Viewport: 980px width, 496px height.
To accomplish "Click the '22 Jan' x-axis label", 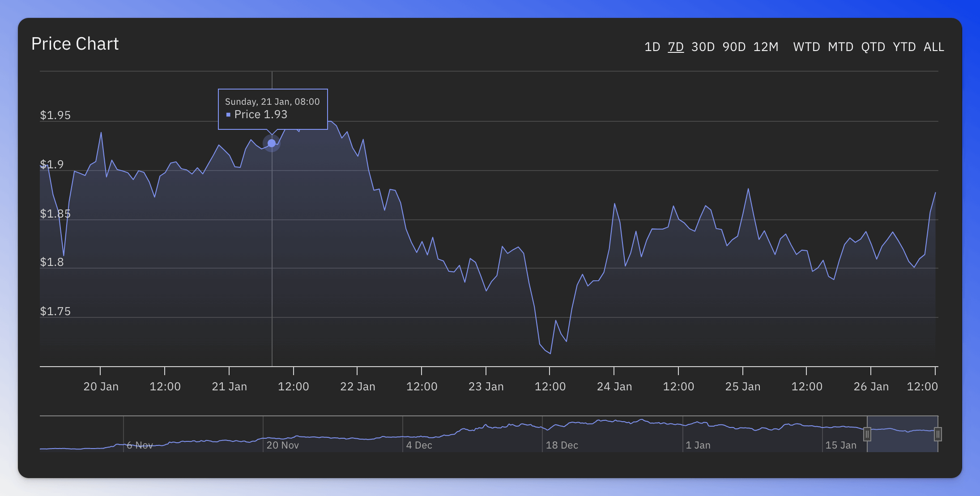I will tap(358, 386).
